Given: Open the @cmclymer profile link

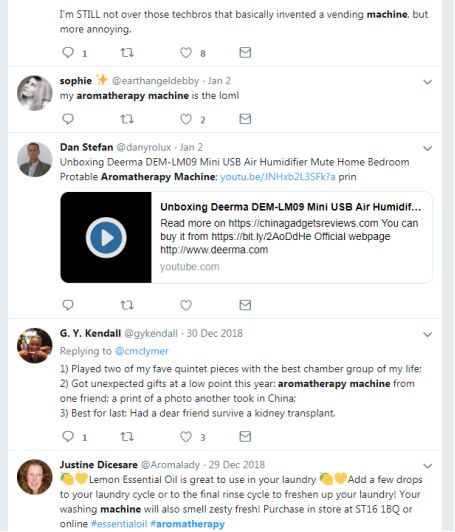Looking at the screenshot, I should (141, 351).
